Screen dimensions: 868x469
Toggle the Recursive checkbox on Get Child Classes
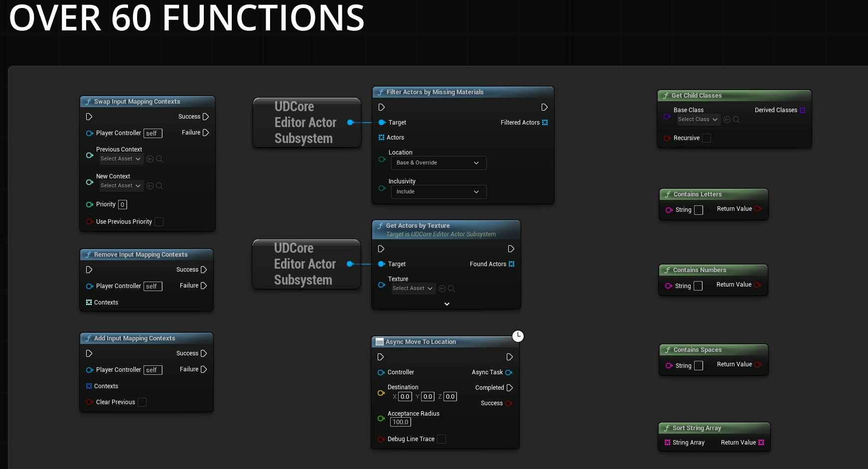click(x=707, y=138)
